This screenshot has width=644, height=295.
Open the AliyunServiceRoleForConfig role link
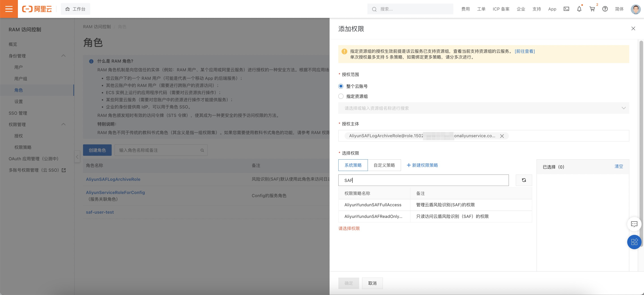coord(115,192)
